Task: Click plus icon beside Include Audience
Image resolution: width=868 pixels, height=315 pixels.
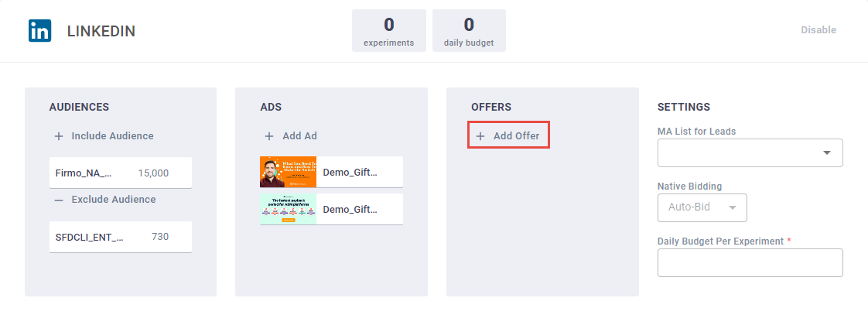Action: [x=59, y=136]
